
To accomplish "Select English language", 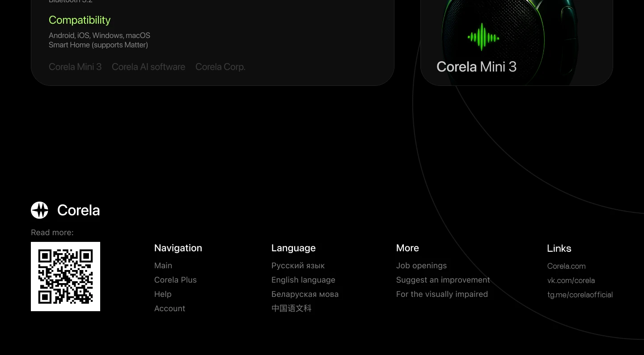I will click(x=303, y=280).
